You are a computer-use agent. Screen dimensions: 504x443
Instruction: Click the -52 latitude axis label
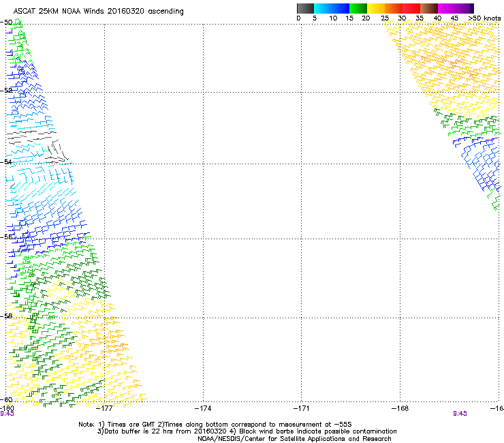[x=6, y=91]
